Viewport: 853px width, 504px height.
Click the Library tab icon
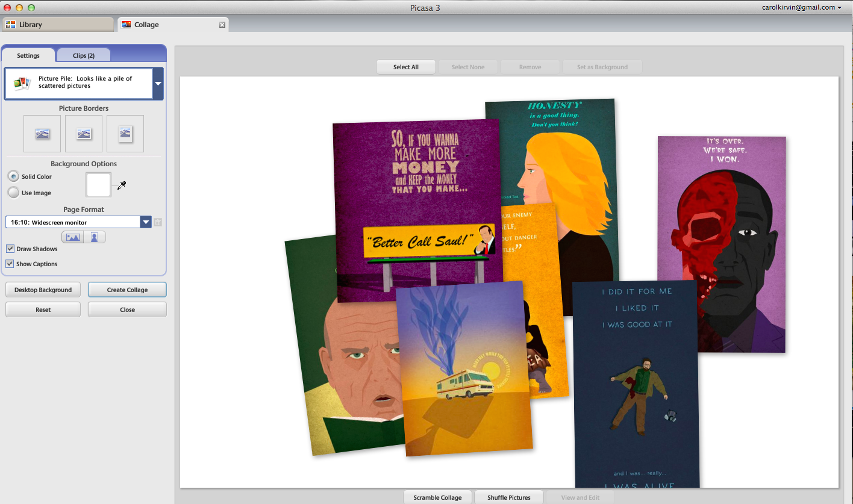click(11, 25)
